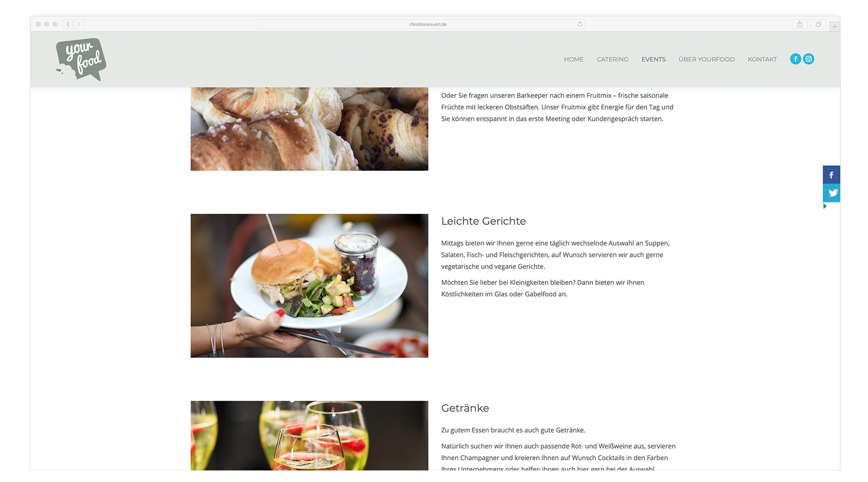This screenshot has width=868, height=482.
Task: Go forward with browser forward arrow
Action: [79, 24]
